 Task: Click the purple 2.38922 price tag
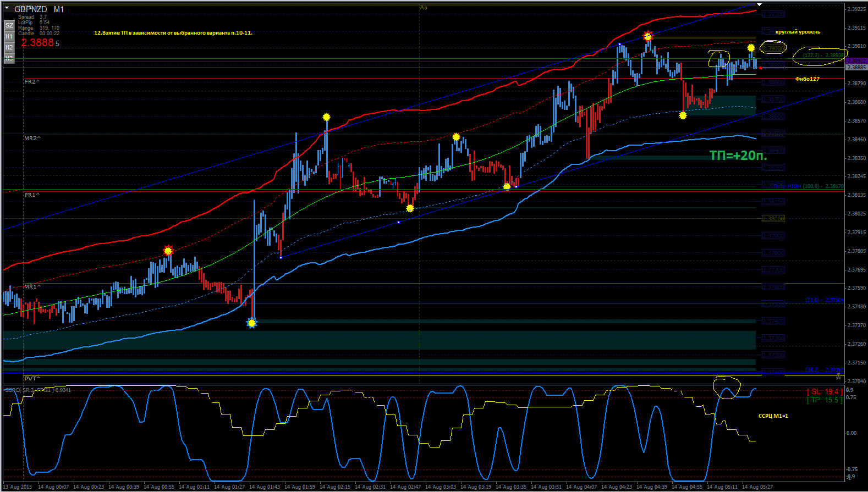click(x=856, y=61)
